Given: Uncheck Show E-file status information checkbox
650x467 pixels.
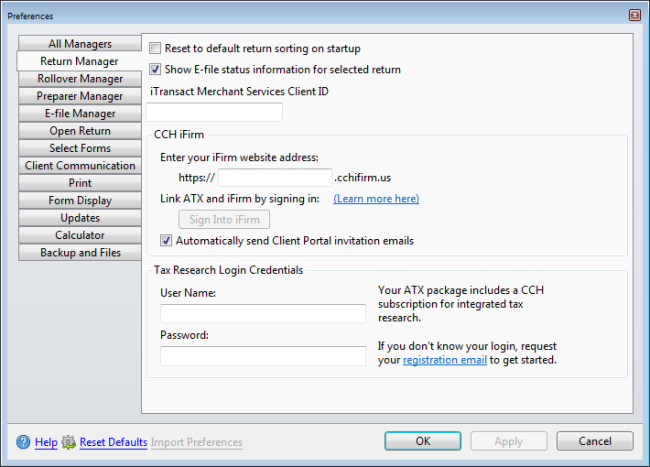Looking at the screenshot, I should [155, 69].
